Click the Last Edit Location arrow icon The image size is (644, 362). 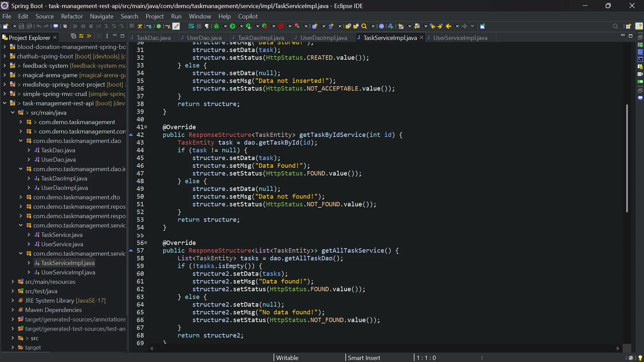(433, 26)
